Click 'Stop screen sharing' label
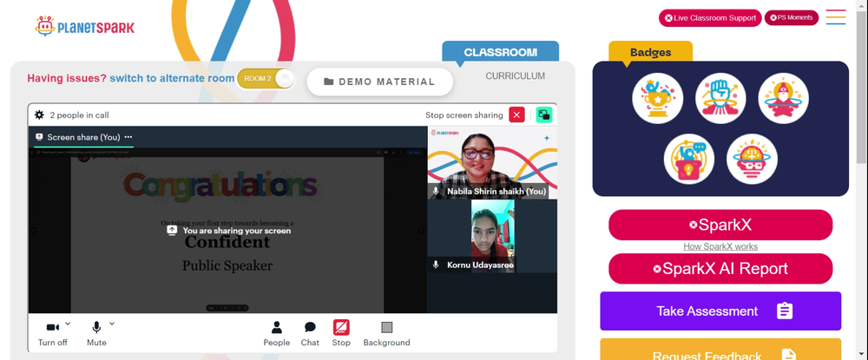The height and width of the screenshot is (360, 868). tap(464, 115)
